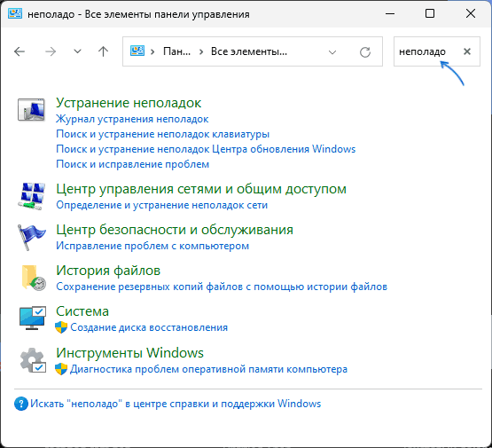
Task: Click Определение и устранение неполадок сети
Action: 161,205
